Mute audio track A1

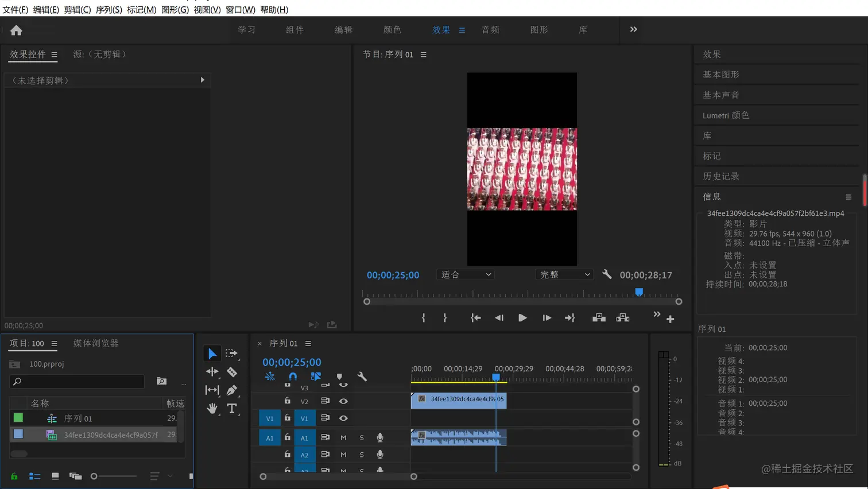[343, 438]
